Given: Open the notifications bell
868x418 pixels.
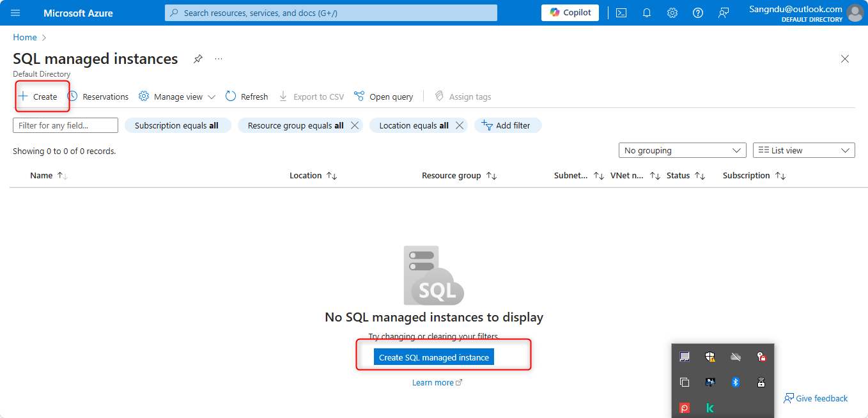Looking at the screenshot, I should (647, 13).
